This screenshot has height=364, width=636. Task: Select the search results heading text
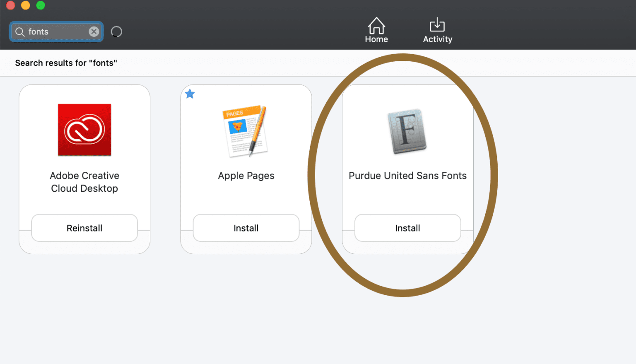(x=66, y=63)
